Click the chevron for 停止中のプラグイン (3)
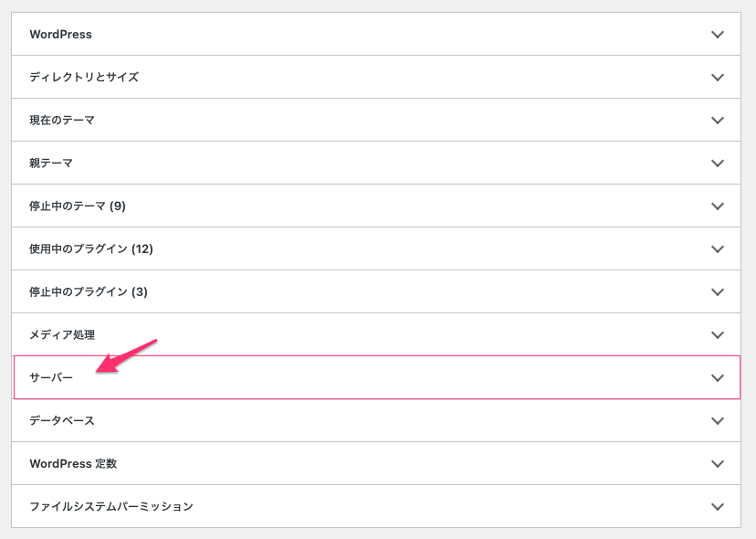Image resolution: width=756 pixels, height=539 pixels. (x=718, y=292)
